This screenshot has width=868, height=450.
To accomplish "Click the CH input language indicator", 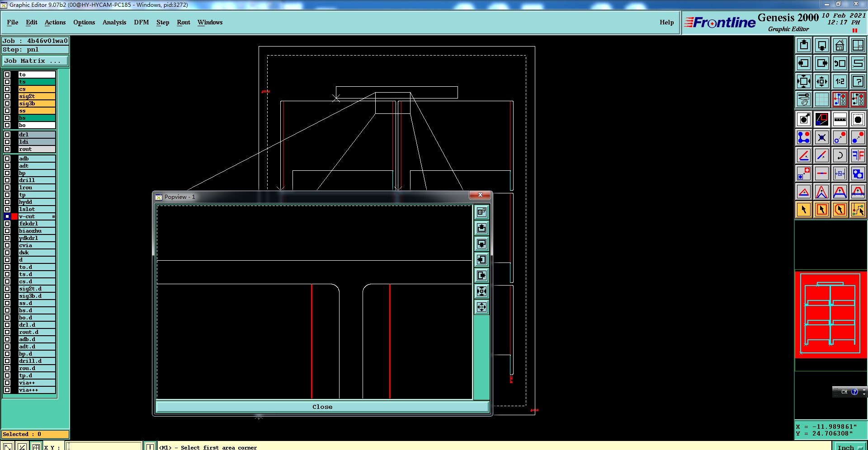I will click(x=844, y=392).
